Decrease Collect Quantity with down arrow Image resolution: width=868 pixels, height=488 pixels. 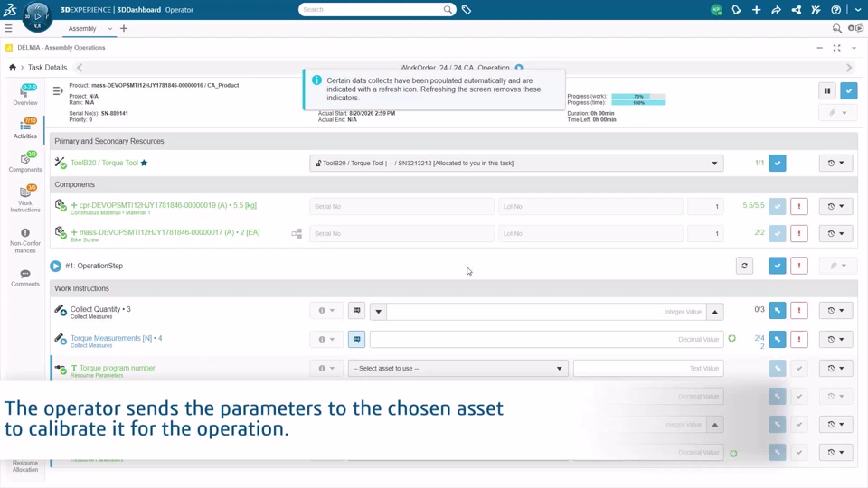coord(378,312)
